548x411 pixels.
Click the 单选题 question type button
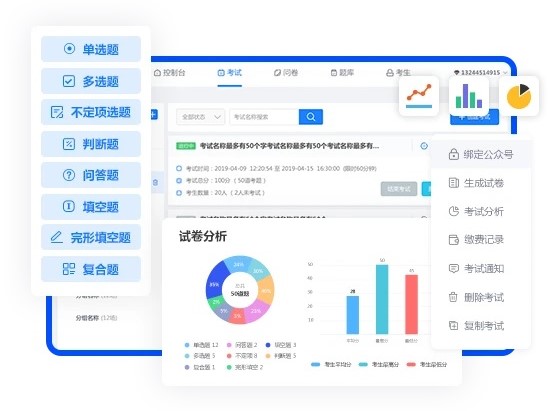pos(91,49)
